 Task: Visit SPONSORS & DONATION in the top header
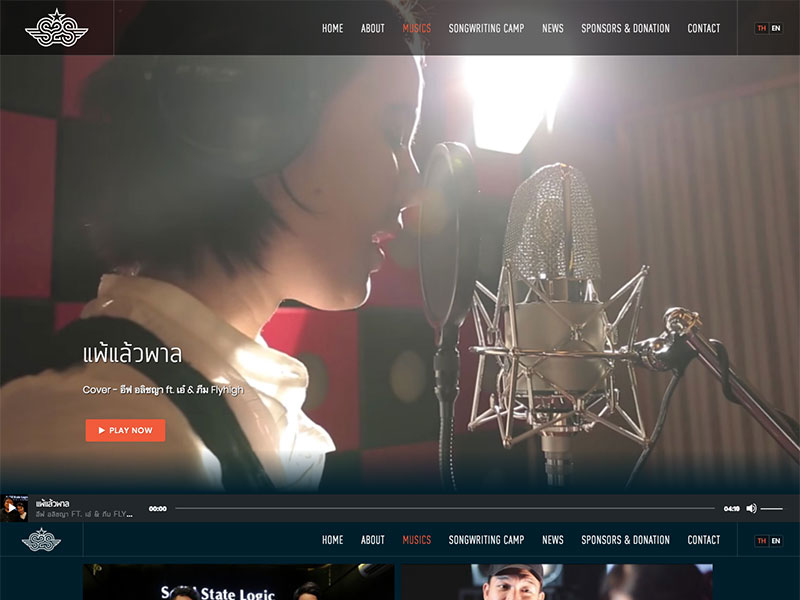pyautogui.click(x=625, y=28)
